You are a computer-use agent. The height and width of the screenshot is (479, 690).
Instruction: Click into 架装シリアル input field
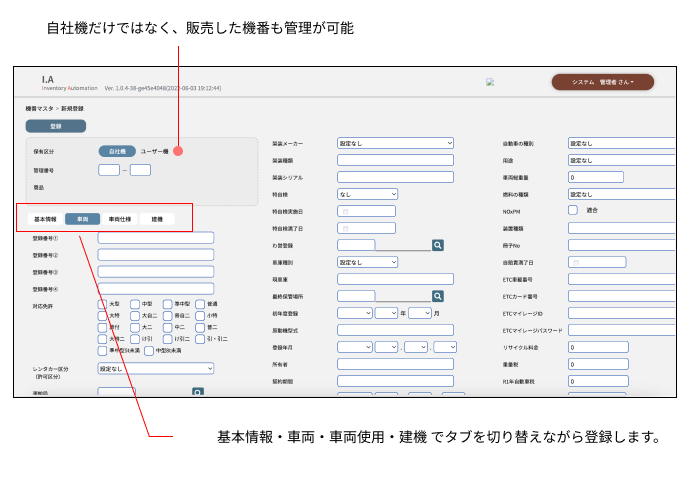point(395,177)
